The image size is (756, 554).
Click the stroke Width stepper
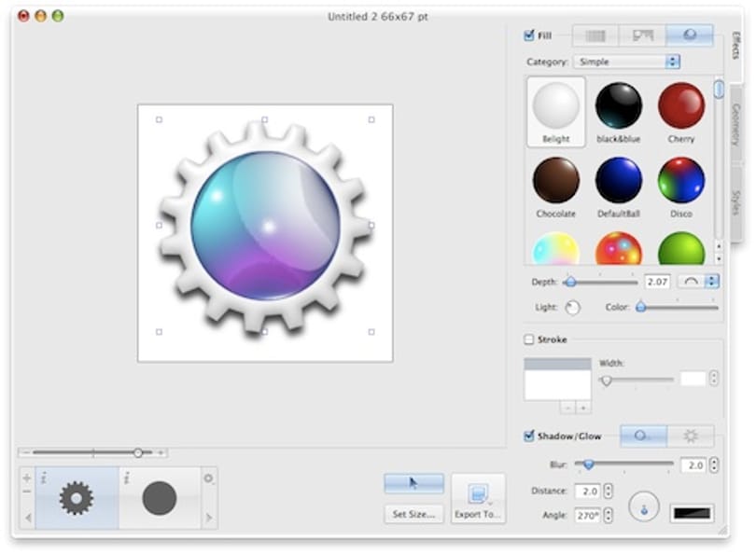coord(714,379)
